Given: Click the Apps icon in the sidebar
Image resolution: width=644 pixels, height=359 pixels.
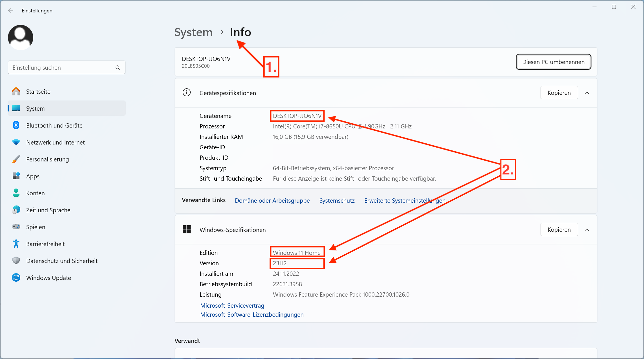Looking at the screenshot, I should pos(16,176).
